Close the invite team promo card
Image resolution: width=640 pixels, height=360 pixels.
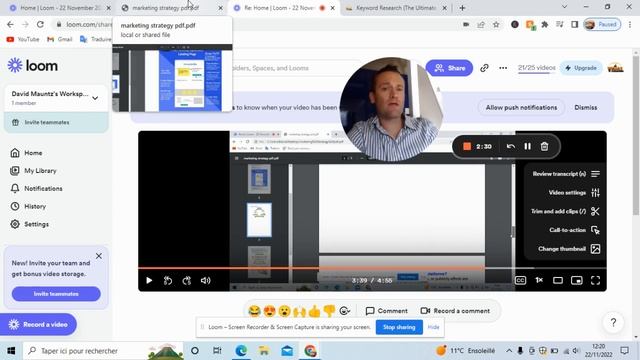coord(99,256)
